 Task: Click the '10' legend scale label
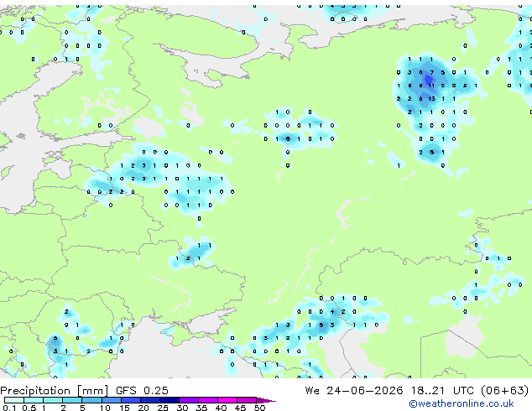coord(105,408)
